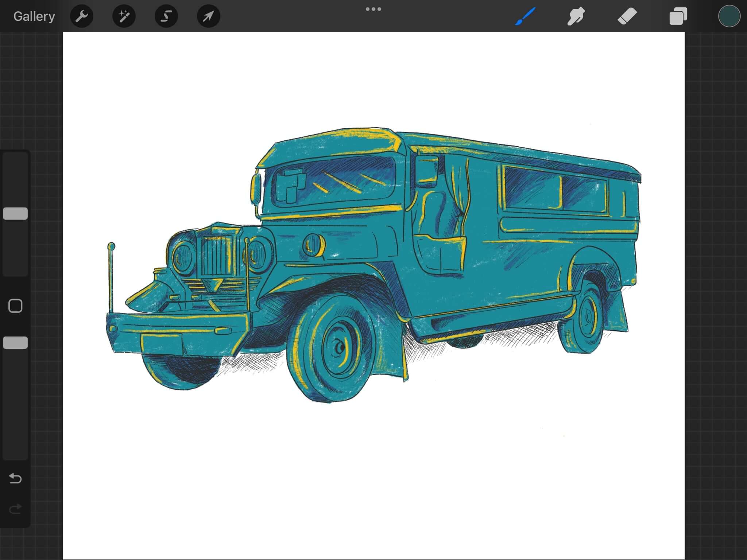Click the brush opacity slider handle
The width and height of the screenshot is (747, 560).
(15, 343)
